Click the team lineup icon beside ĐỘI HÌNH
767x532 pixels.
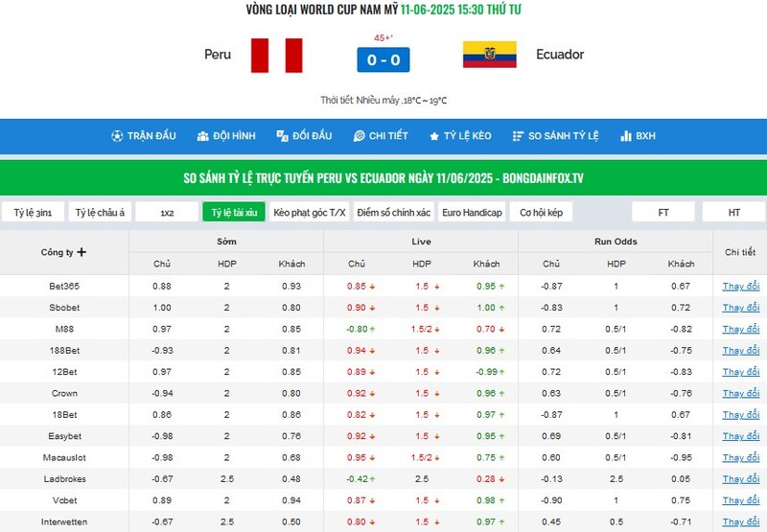coord(202,136)
